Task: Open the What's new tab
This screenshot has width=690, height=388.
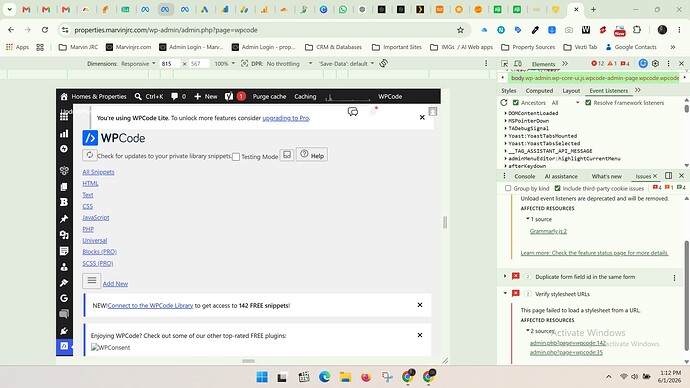Action: click(606, 176)
